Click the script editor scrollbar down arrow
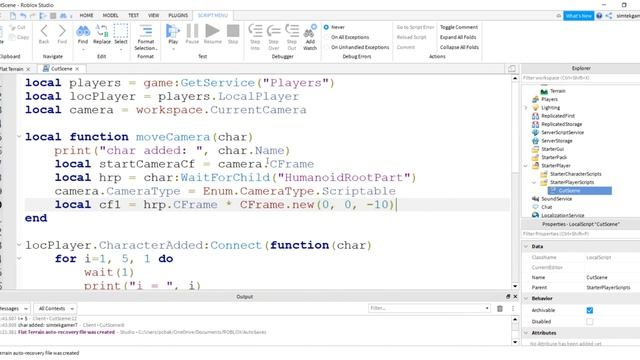 [515, 286]
